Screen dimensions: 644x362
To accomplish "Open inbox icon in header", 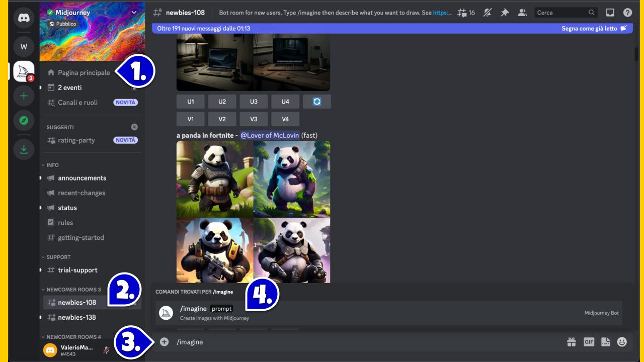I will 610,13.
